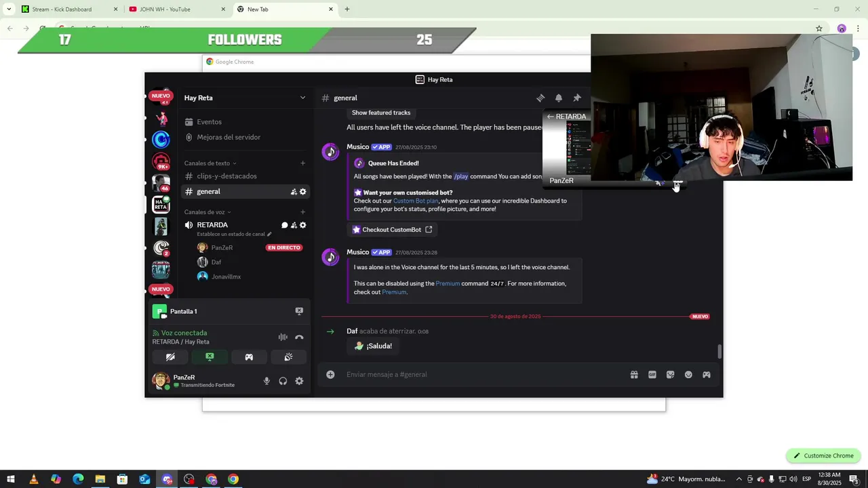Open a new Chrome tab with plus
This screenshot has height=488, width=868.
347,9
